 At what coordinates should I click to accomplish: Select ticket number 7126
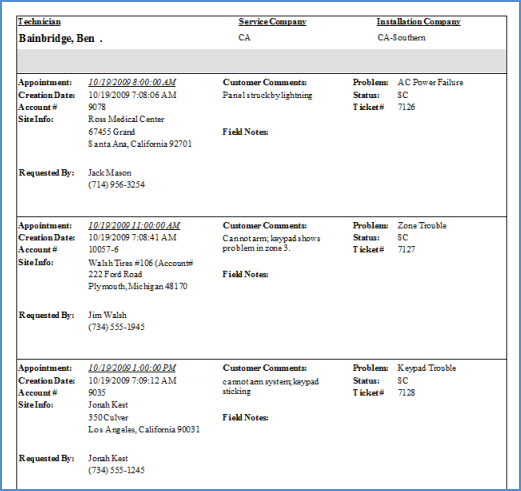[x=406, y=107]
